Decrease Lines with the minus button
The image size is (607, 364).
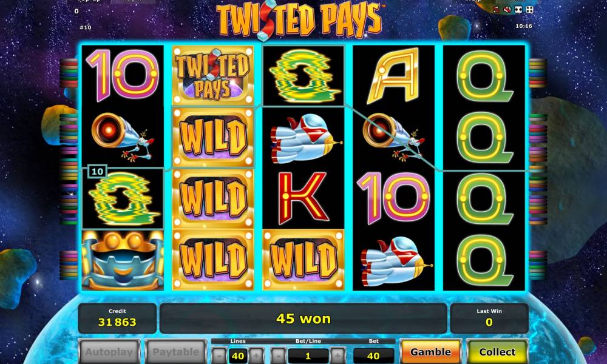[220, 356]
